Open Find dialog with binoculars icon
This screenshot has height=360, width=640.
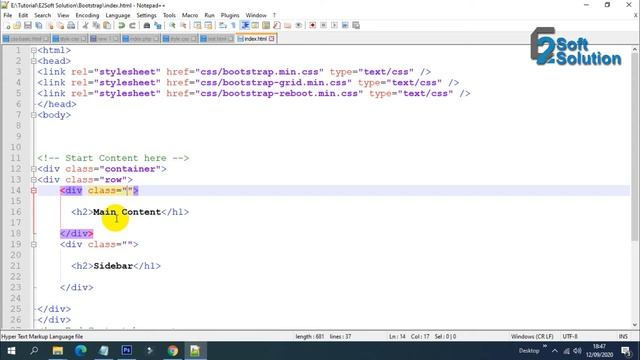[x=147, y=25]
